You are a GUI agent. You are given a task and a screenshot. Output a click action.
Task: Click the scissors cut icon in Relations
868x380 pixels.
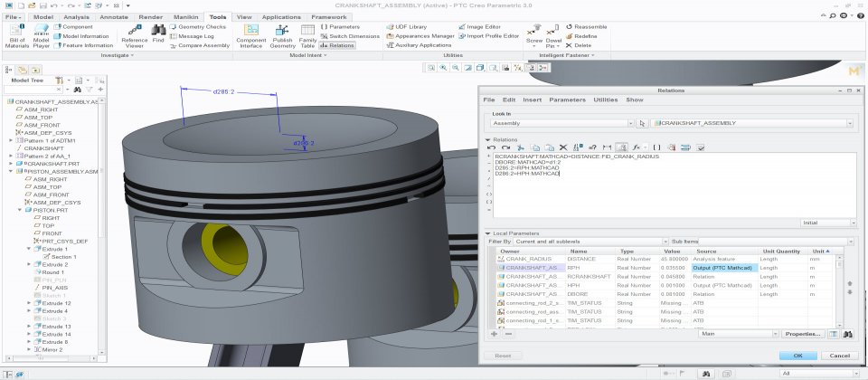coord(520,147)
